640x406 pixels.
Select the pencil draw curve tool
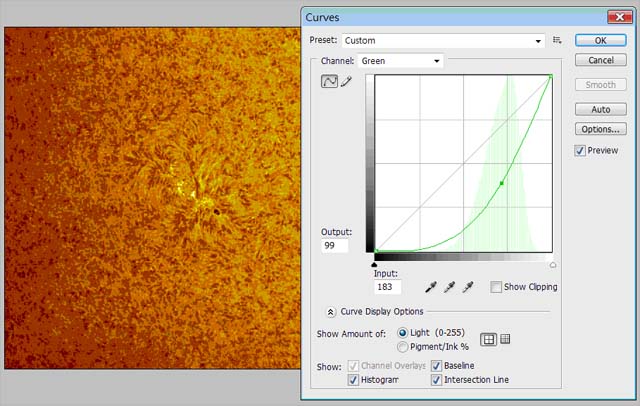point(346,82)
